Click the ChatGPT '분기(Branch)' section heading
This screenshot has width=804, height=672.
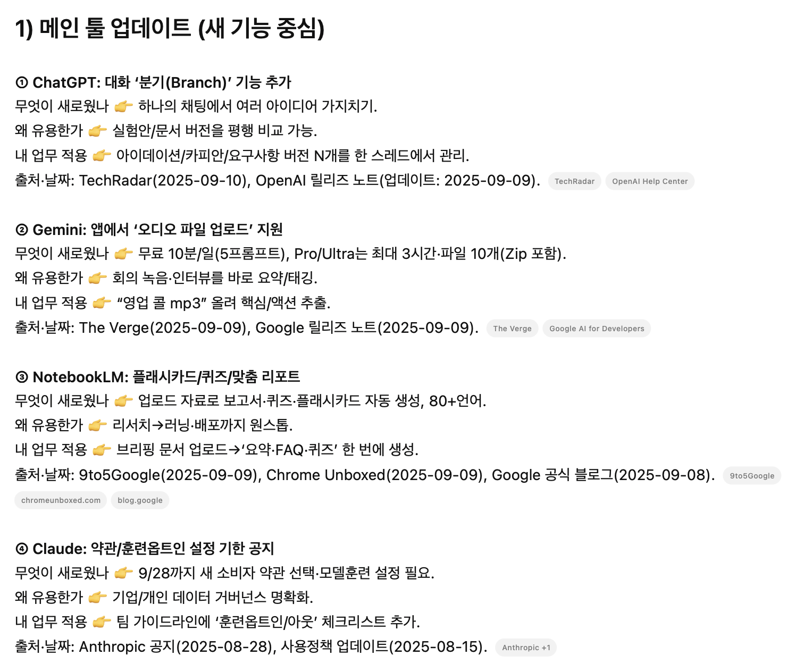[154, 82]
